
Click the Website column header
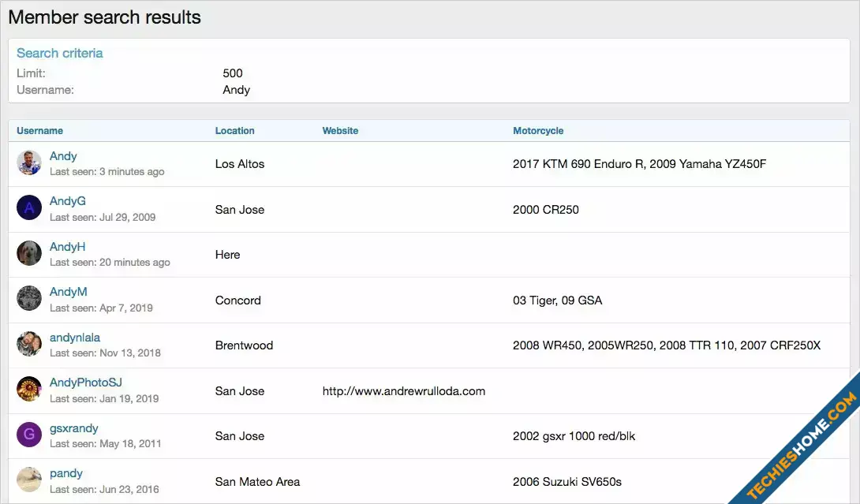pyautogui.click(x=340, y=131)
